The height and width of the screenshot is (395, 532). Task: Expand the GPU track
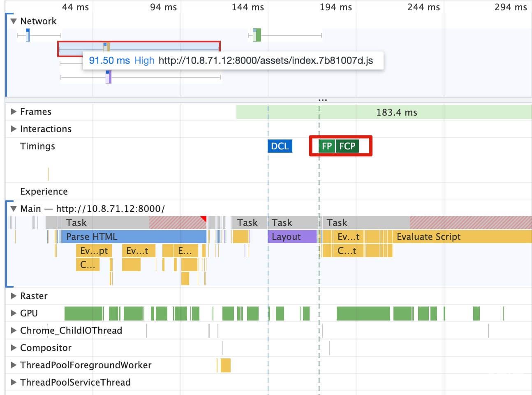click(x=13, y=313)
